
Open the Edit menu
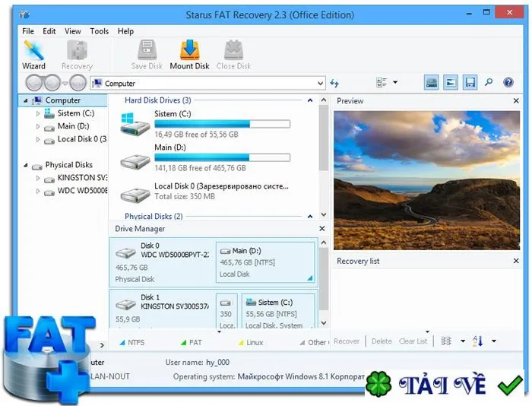click(49, 31)
